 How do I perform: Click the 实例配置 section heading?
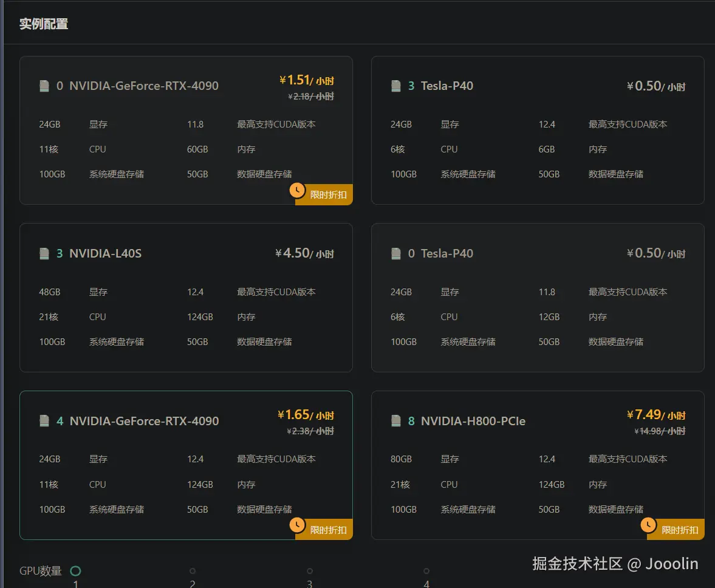click(x=44, y=24)
